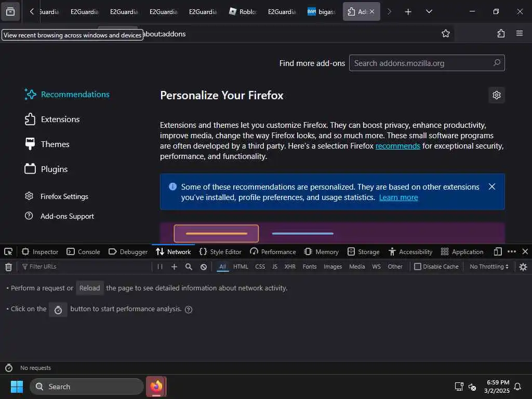Select the All request filter

pyautogui.click(x=222, y=267)
